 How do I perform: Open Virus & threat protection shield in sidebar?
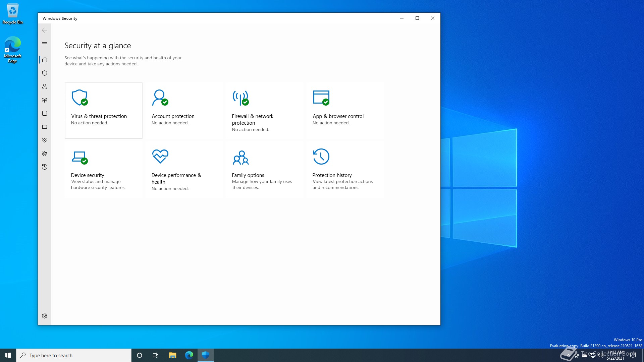[x=45, y=73]
